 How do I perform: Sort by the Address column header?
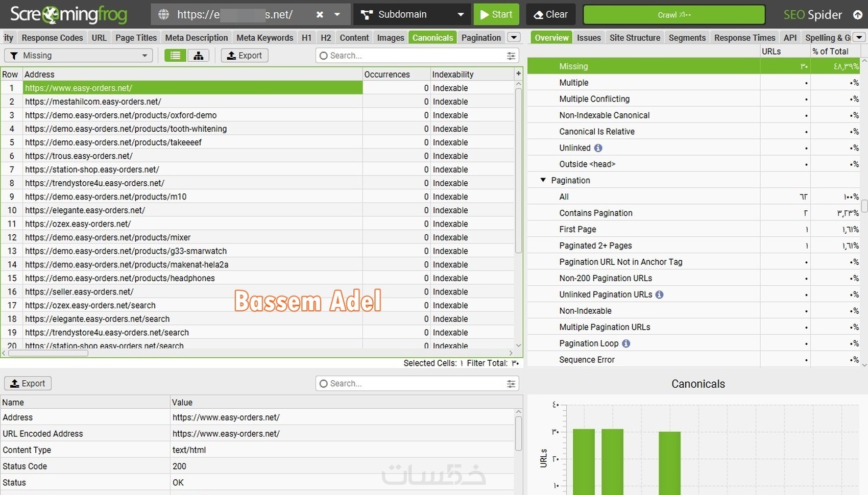[192, 74]
